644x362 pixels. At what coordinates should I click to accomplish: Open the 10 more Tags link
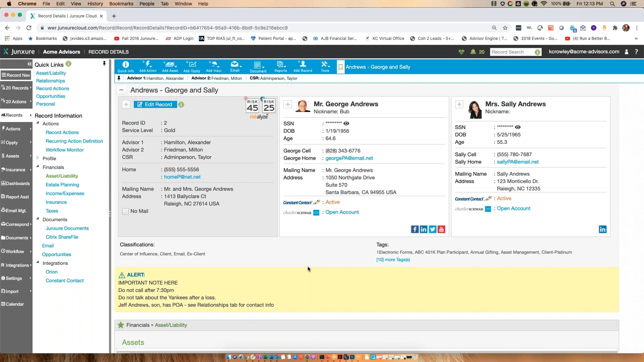point(393,260)
